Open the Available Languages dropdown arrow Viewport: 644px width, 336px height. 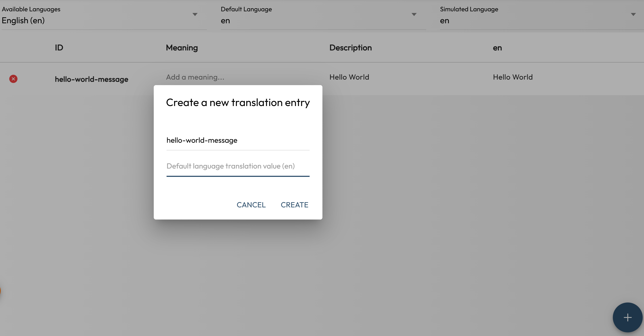coord(195,15)
